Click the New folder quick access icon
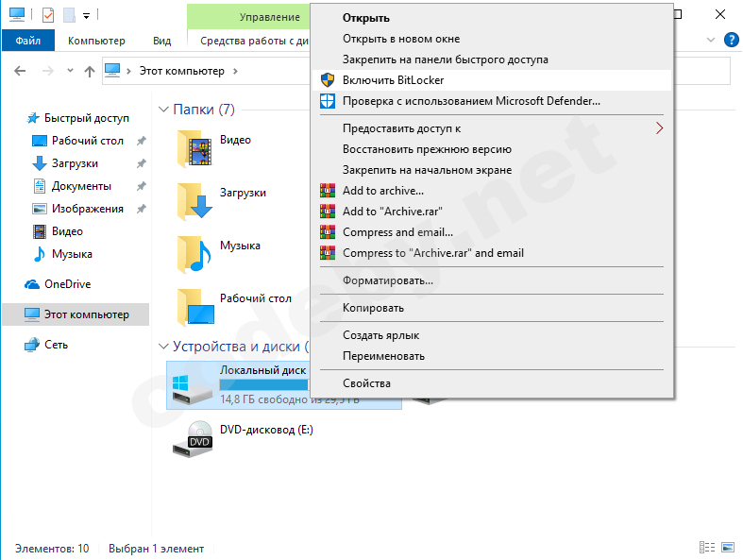 (x=69, y=15)
